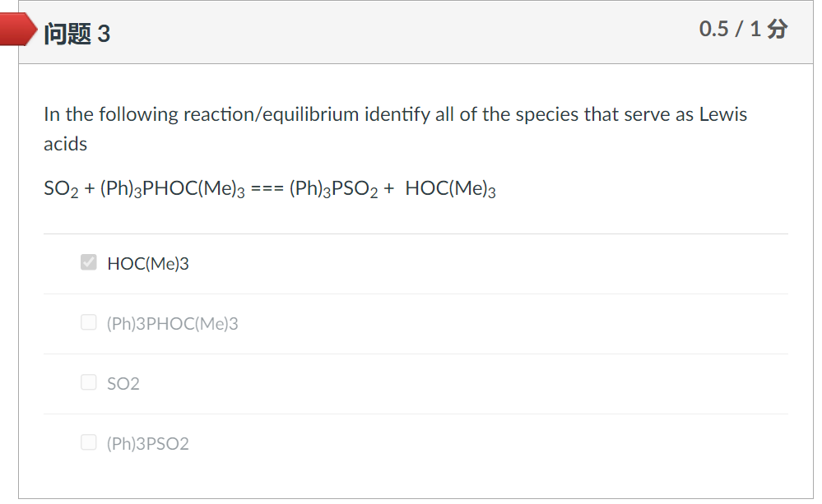822x504 pixels.
Task: Click the SO2 answer option label
Action: pyautogui.click(x=123, y=383)
